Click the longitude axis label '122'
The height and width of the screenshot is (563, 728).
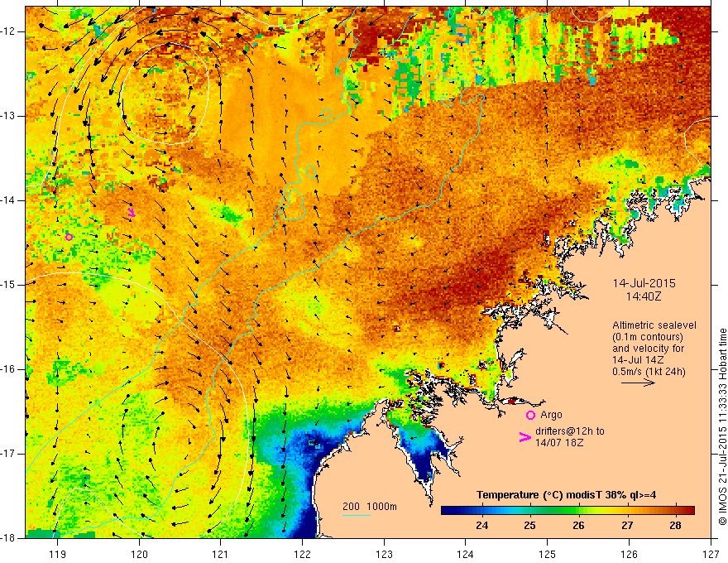pos(302,554)
